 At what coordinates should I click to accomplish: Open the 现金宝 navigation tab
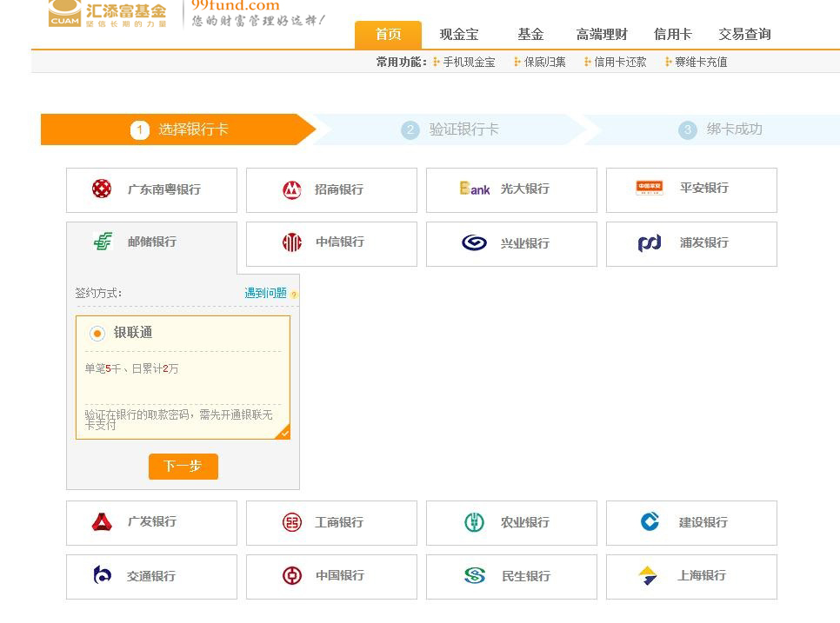[459, 35]
